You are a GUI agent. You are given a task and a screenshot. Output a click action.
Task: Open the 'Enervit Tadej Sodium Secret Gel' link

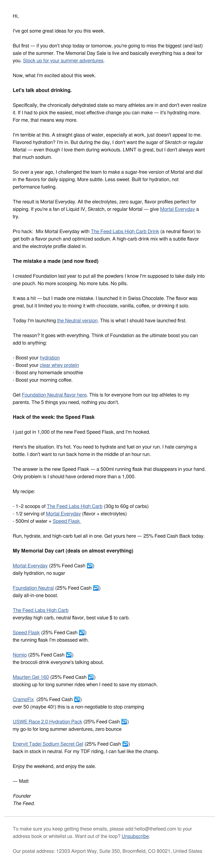click(x=48, y=744)
